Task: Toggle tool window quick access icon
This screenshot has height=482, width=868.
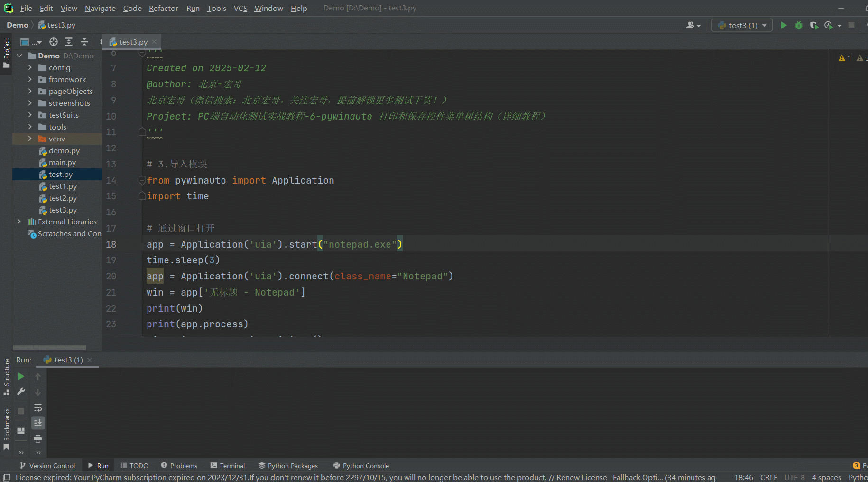Action: pyautogui.click(x=7, y=477)
